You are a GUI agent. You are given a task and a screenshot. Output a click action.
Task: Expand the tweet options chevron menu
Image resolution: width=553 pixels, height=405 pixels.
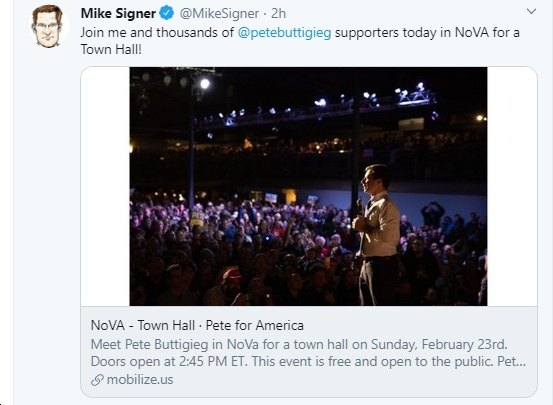[531, 12]
